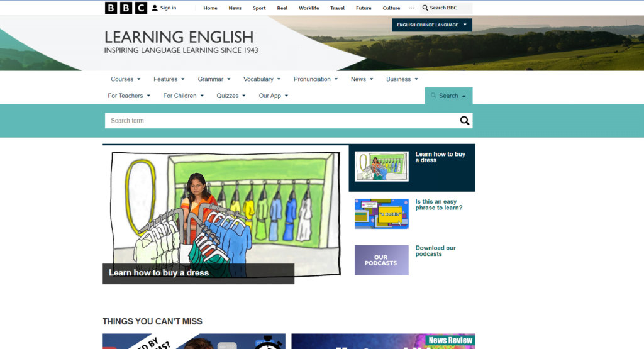The height and width of the screenshot is (349, 644).
Task: Go to Worklife in the top navigation
Action: [309, 8]
